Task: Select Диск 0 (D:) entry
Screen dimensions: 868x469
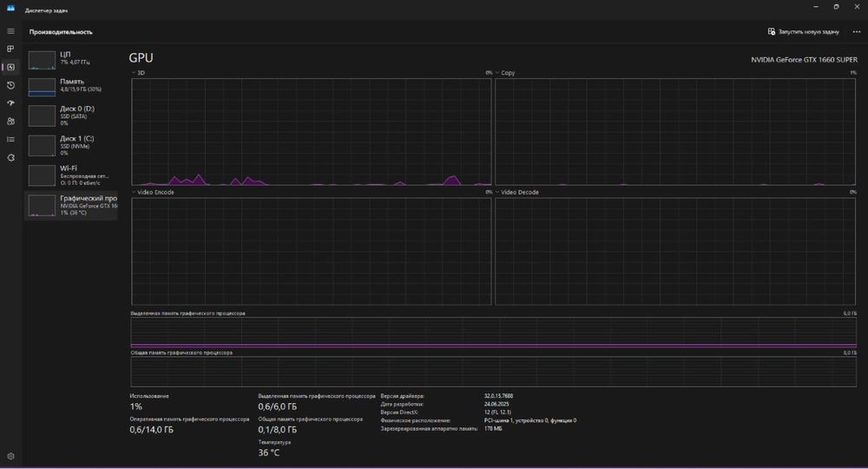Action: (71, 116)
